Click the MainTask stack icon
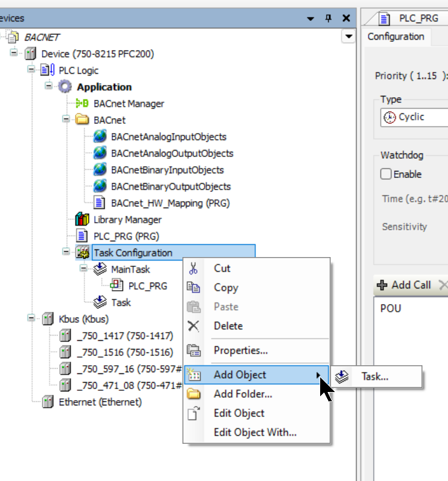 [100, 269]
